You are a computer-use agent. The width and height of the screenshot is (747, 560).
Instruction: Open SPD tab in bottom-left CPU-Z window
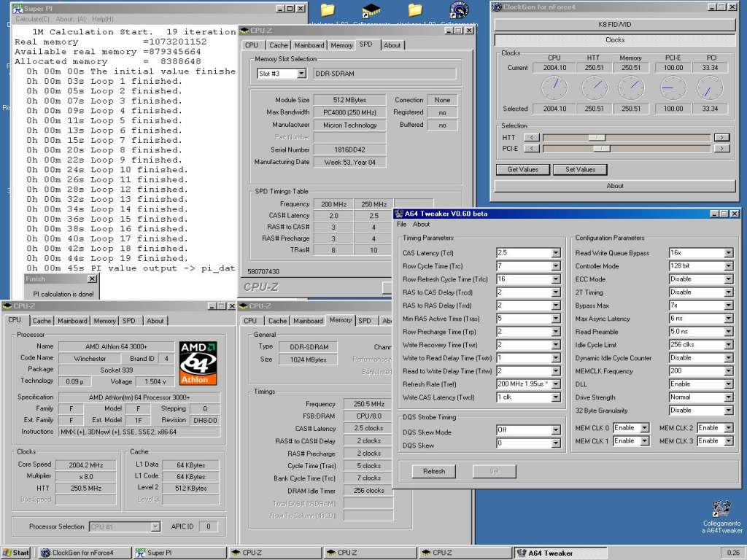(128, 321)
